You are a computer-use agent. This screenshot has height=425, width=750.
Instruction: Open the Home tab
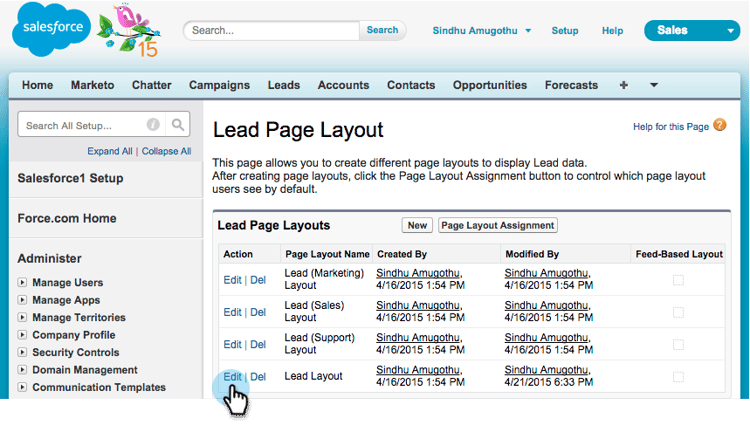(x=37, y=85)
